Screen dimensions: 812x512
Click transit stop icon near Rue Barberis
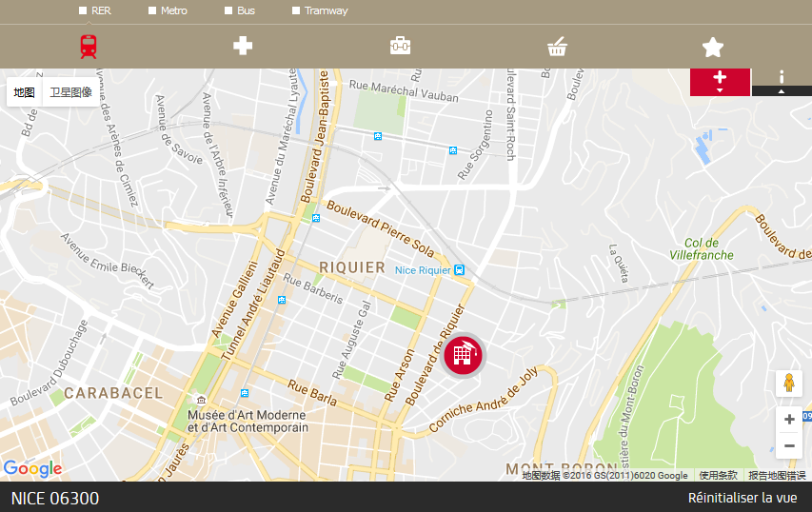point(282,300)
